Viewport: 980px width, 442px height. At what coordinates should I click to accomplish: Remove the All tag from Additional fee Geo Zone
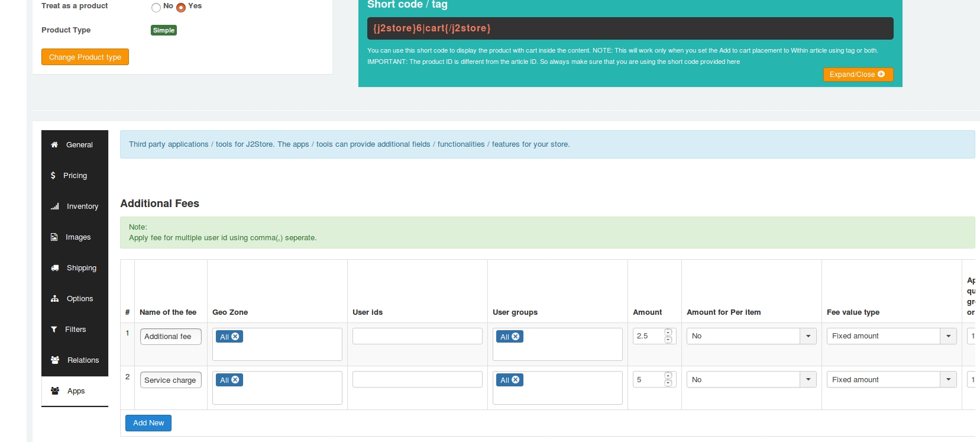(235, 337)
